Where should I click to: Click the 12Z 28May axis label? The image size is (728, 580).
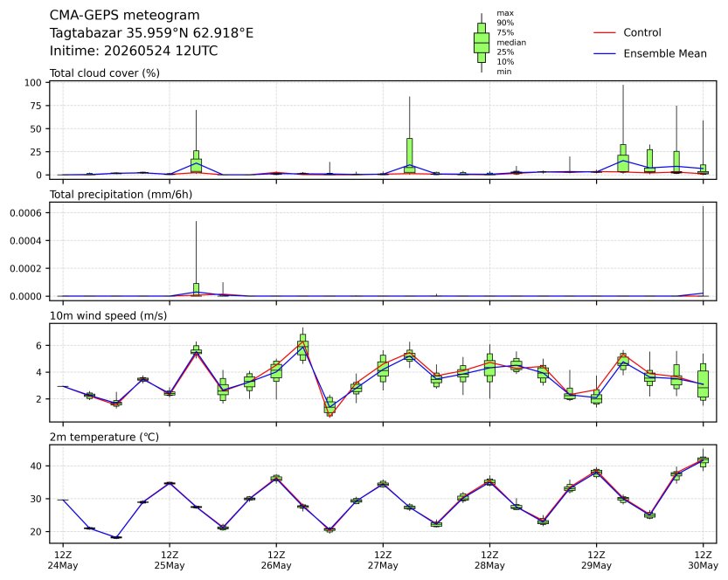489,560
